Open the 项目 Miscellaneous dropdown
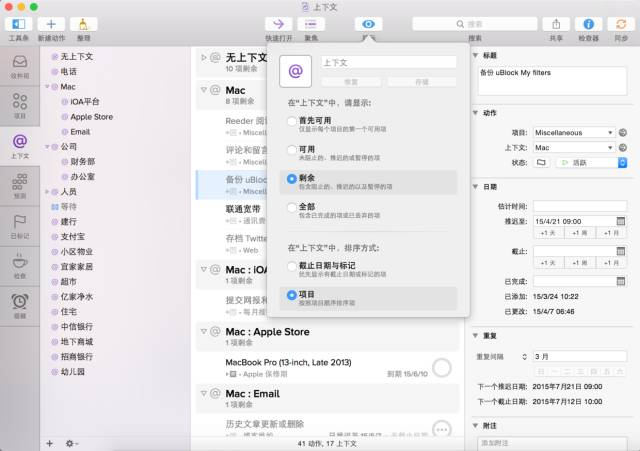 574,133
